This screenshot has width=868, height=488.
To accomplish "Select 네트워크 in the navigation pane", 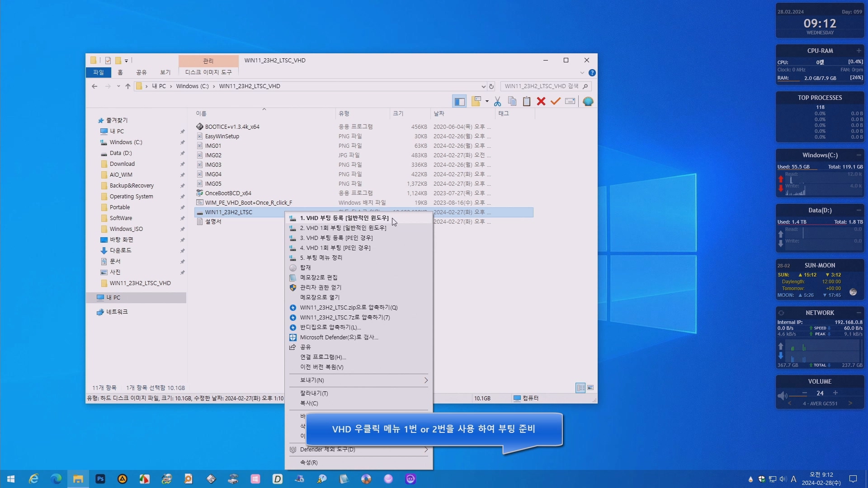I will [x=117, y=312].
